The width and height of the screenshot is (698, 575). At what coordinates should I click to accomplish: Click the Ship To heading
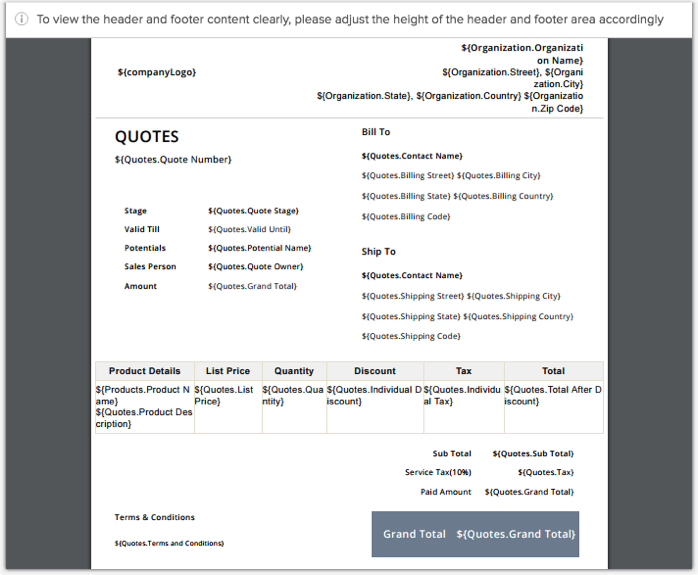[x=378, y=252]
